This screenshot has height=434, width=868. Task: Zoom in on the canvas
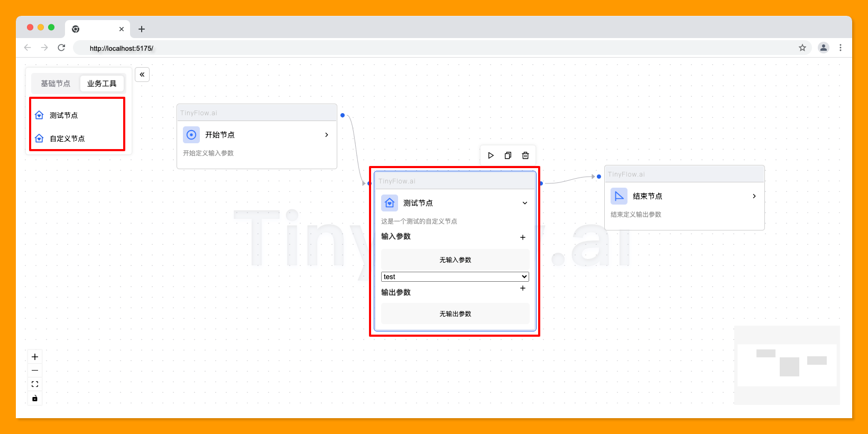35,357
